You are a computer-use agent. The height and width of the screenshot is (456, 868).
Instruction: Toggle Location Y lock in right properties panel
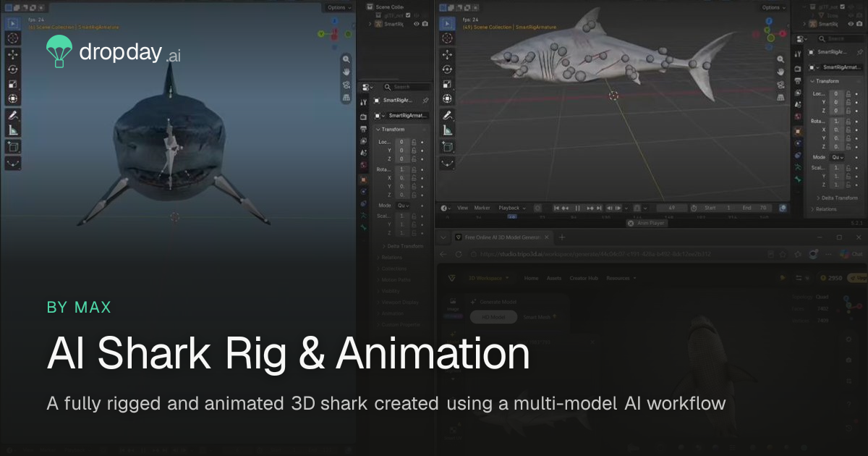(848, 103)
